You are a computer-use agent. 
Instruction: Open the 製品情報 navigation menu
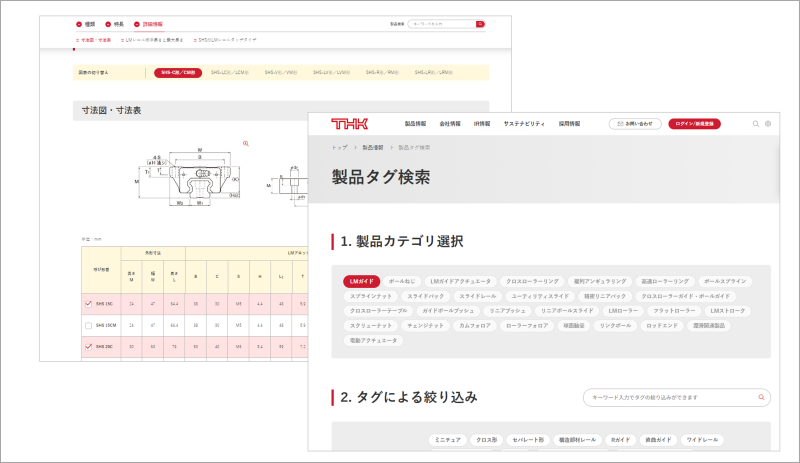(415, 124)
